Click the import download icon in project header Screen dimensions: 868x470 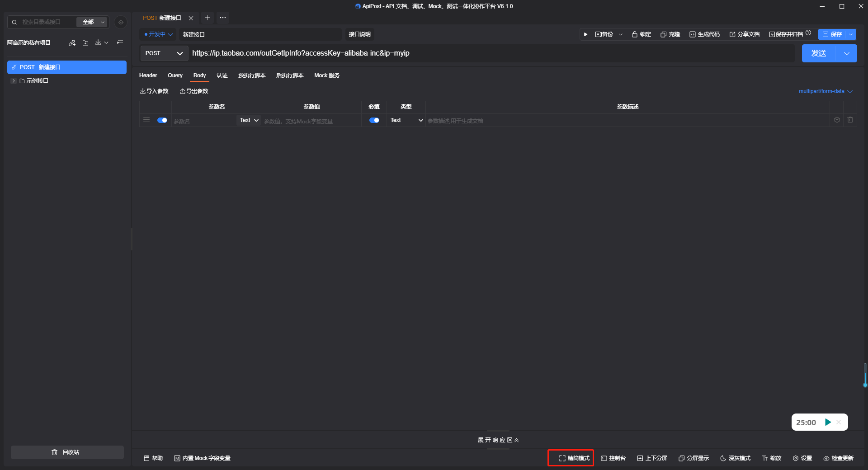pos(98,42)
